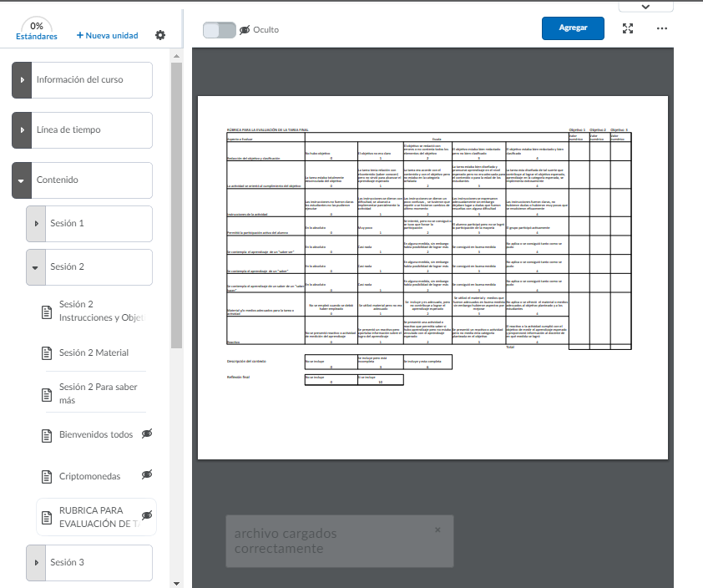Click the Agregar button
The height and width of the screenshot is (588, 703).
pyautogui.click(x=573, y=28)
